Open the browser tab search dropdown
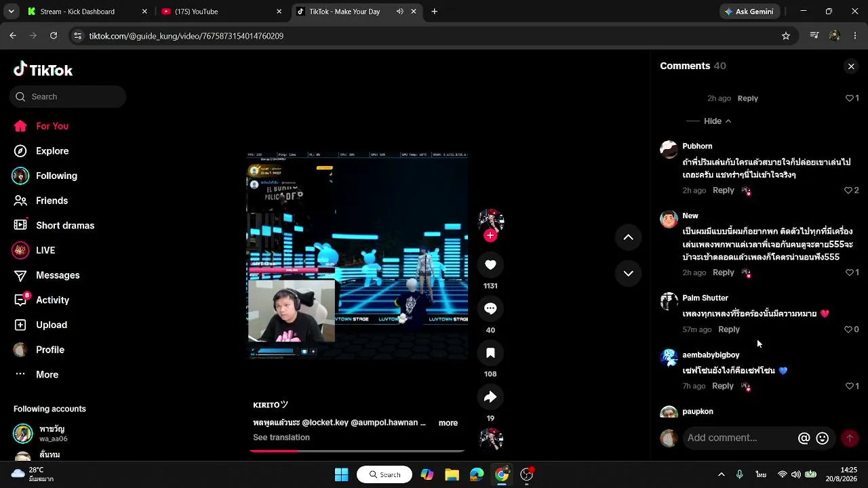Image resolution: width=868 pixels, height=488 pixels. (11, 12)
